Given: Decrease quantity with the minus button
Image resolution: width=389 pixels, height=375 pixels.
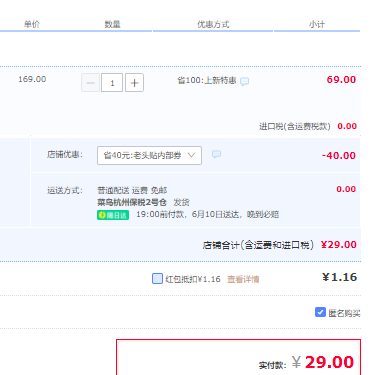Looking at the screenshot, I should tap(90, 83).
